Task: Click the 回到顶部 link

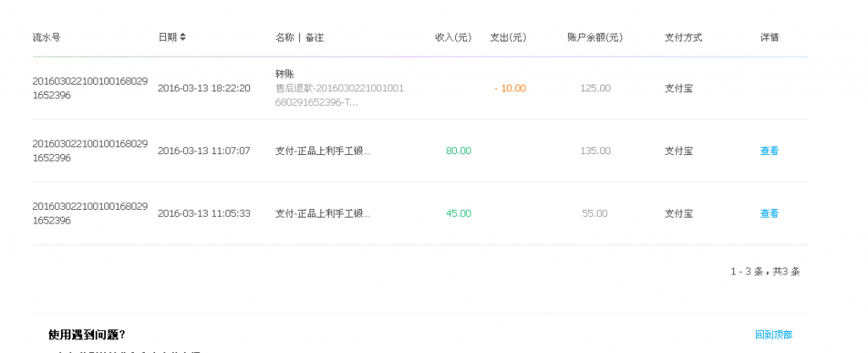Action: 773,334
